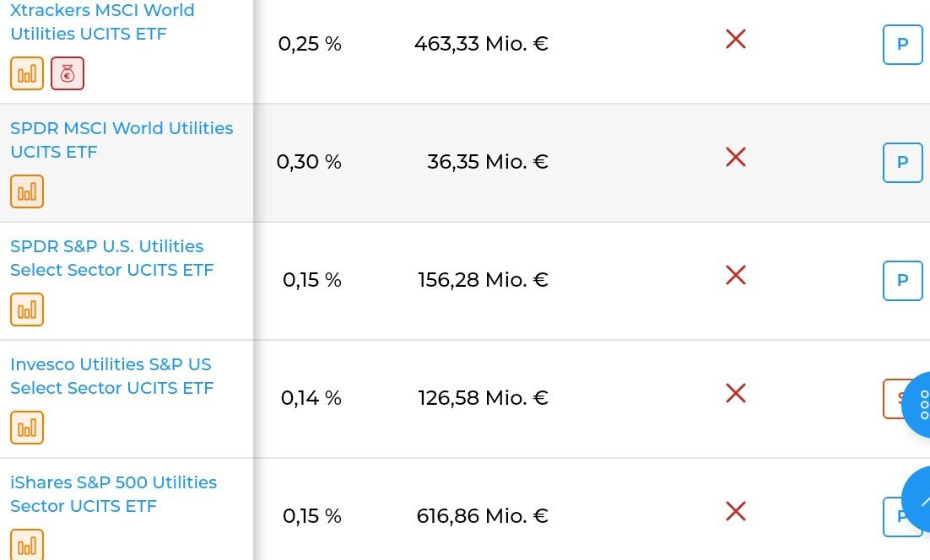This screenshot has width=930, height=560.
Task: Open the Xtrackers MSCI World Utilities ETF link
Action: tap(101, 23)
